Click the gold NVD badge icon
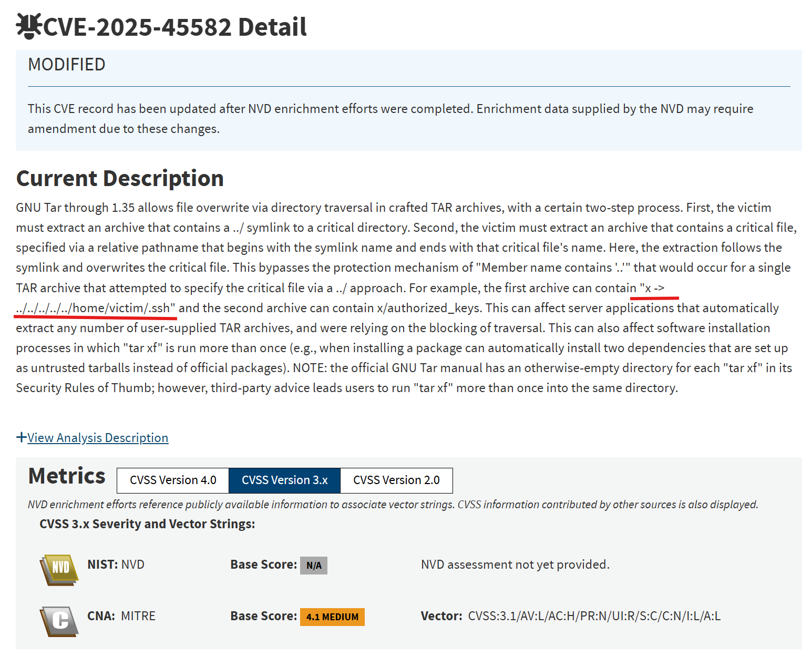 coord(59,569)
